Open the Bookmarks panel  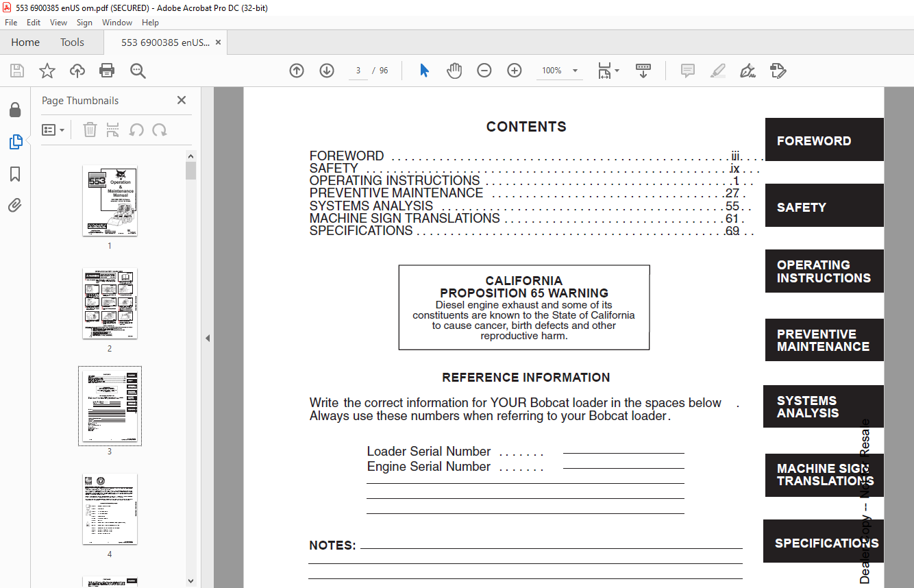(15, 174)
